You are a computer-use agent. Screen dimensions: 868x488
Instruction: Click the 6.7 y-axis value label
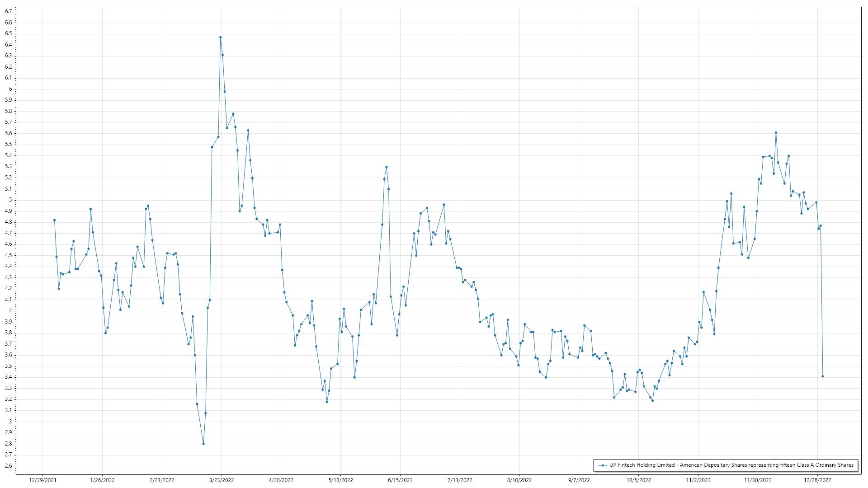pos(9,11)
